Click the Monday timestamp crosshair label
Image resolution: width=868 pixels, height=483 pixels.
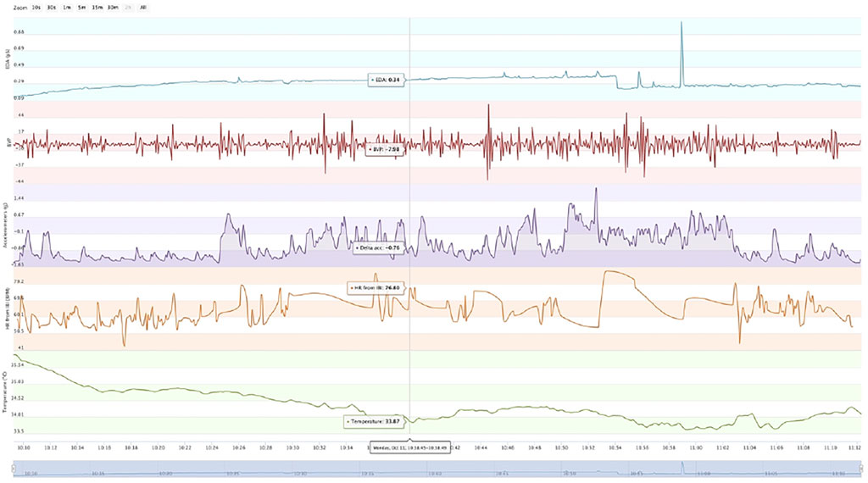pyautogui.click(x=410, y=447)
